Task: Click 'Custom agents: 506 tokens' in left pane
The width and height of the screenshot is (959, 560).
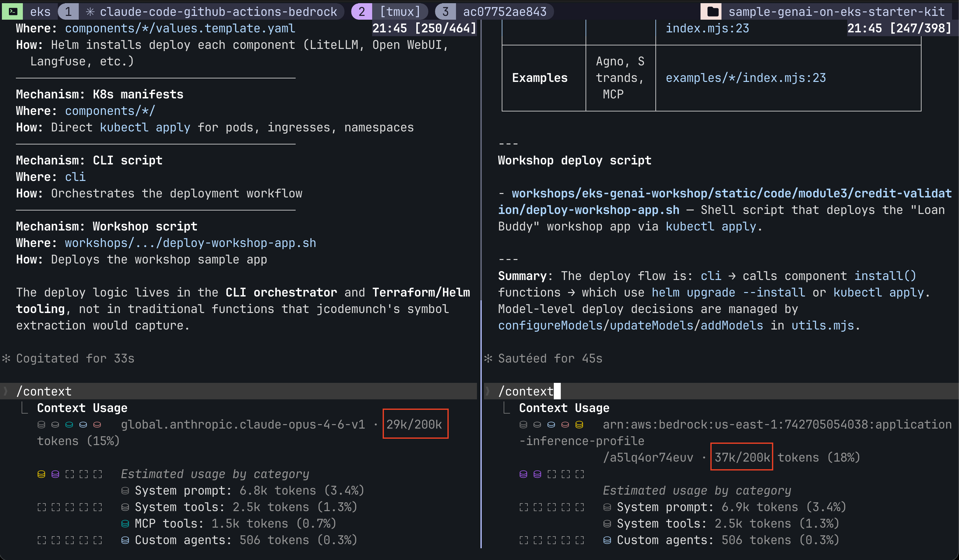Action: pyautogui.click(x=246, y=540)
